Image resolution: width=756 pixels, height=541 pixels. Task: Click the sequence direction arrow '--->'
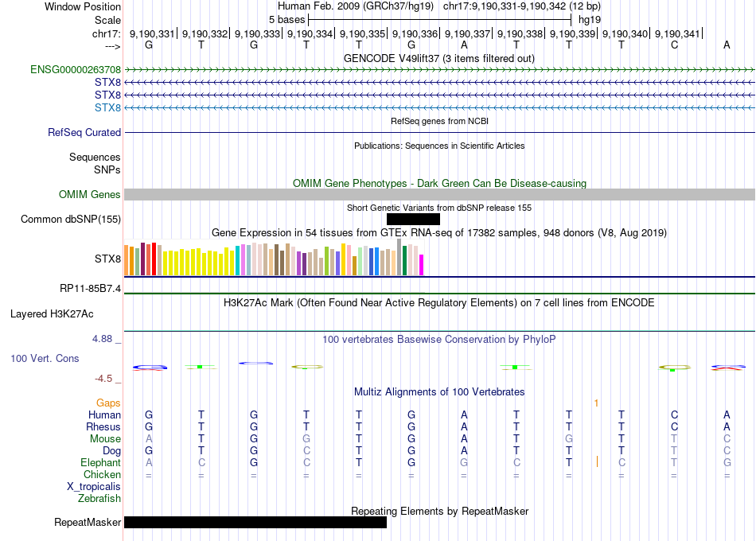[x=113, y=46]
